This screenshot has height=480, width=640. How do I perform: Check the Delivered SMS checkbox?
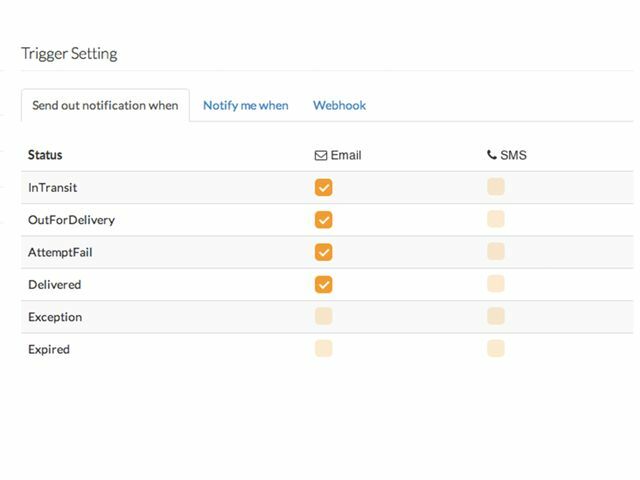click(495, 284)
